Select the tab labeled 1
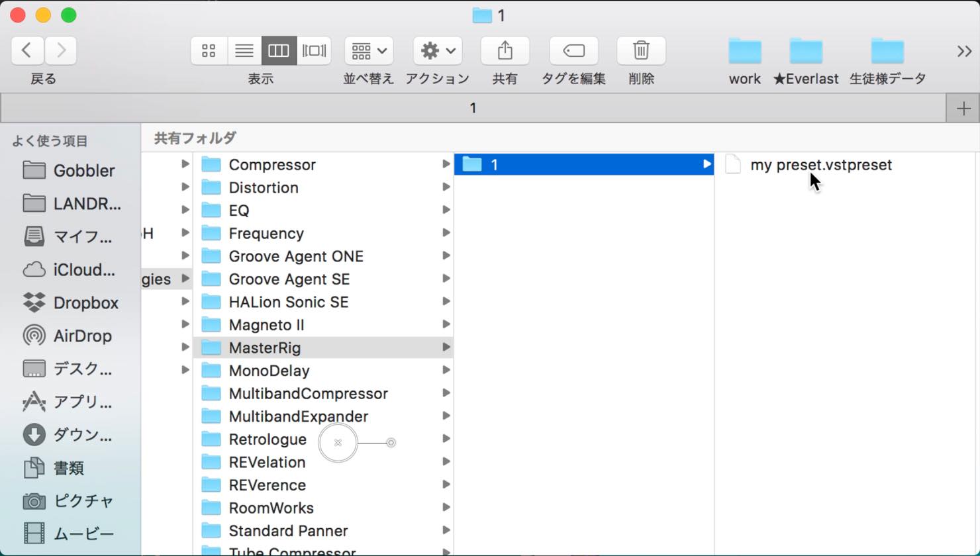This screenshot has height=556, width=980. 473,108
